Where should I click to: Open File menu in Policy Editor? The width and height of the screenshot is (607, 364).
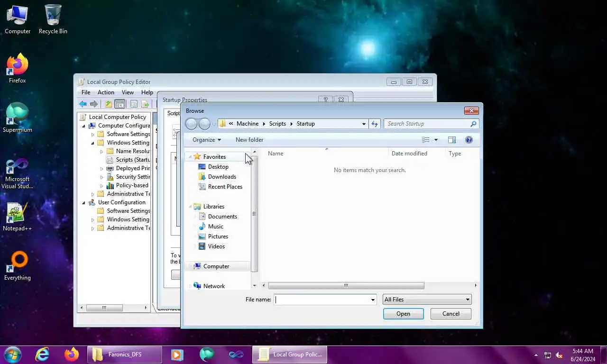click(x=86, y=92)
